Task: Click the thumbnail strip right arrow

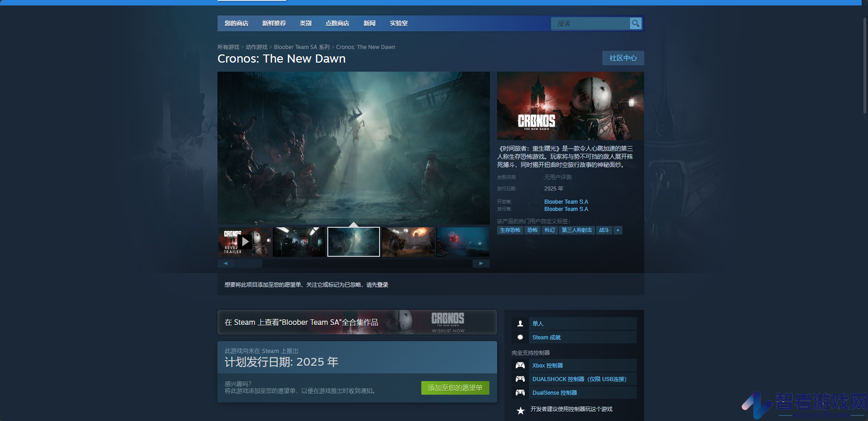Action: [481, 263]
